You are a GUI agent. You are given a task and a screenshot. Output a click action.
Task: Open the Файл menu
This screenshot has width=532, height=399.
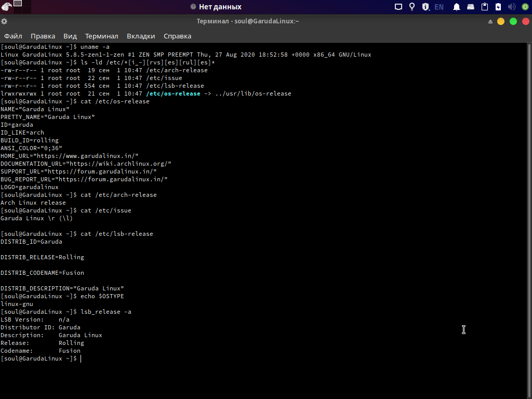point(13,36)
